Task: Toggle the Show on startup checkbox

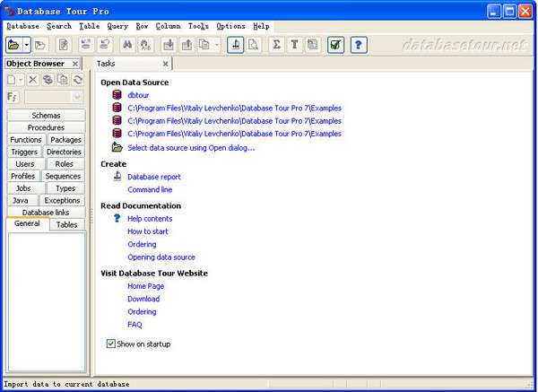Action: (x=111, y=344)
